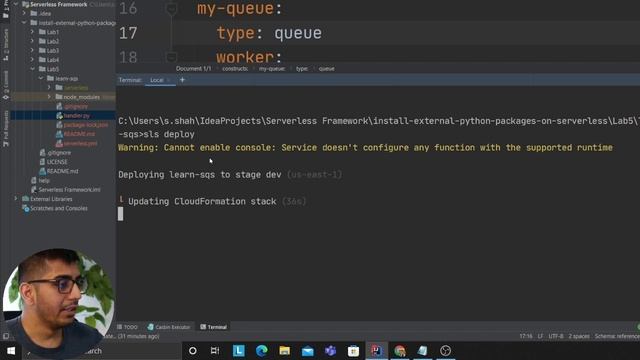Launch Microsoft Edge from taskbar

coord(262,351)
